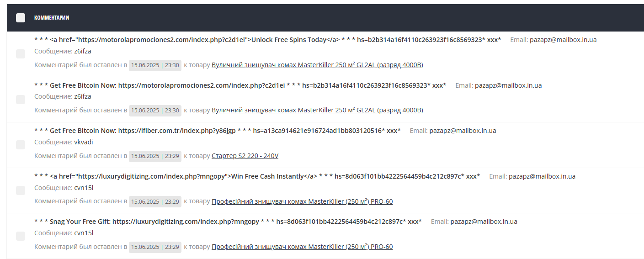Select checkbox for motorolapromociones2 'Get Free Bitcoin' comment
The image size is (644, 259).
point(21,99)
